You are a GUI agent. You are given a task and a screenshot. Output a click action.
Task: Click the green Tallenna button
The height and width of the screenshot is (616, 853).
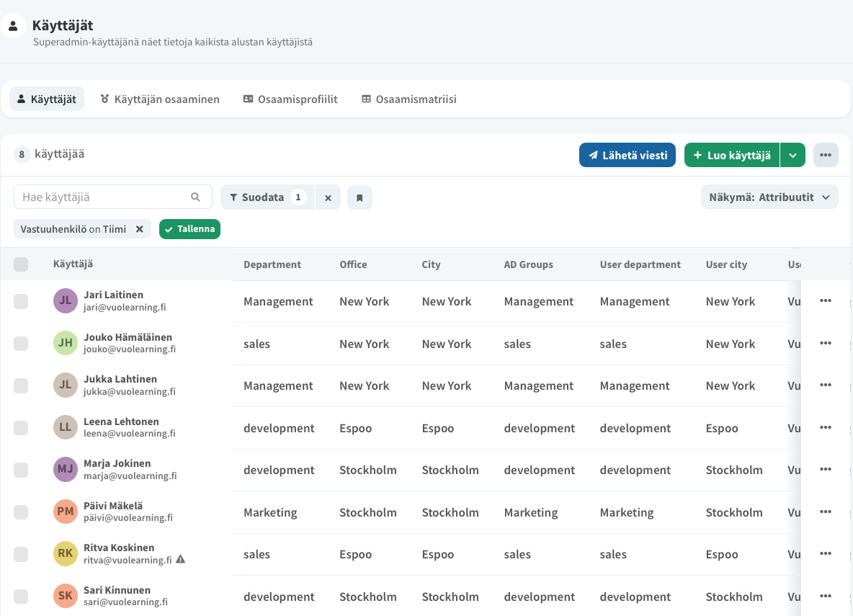[x=189, y=229]
